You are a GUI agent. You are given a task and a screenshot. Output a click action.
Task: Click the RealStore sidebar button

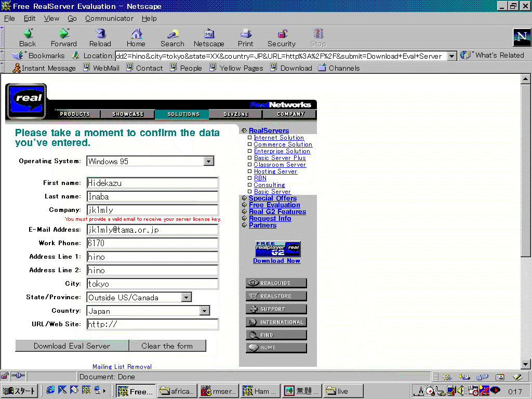276,296
